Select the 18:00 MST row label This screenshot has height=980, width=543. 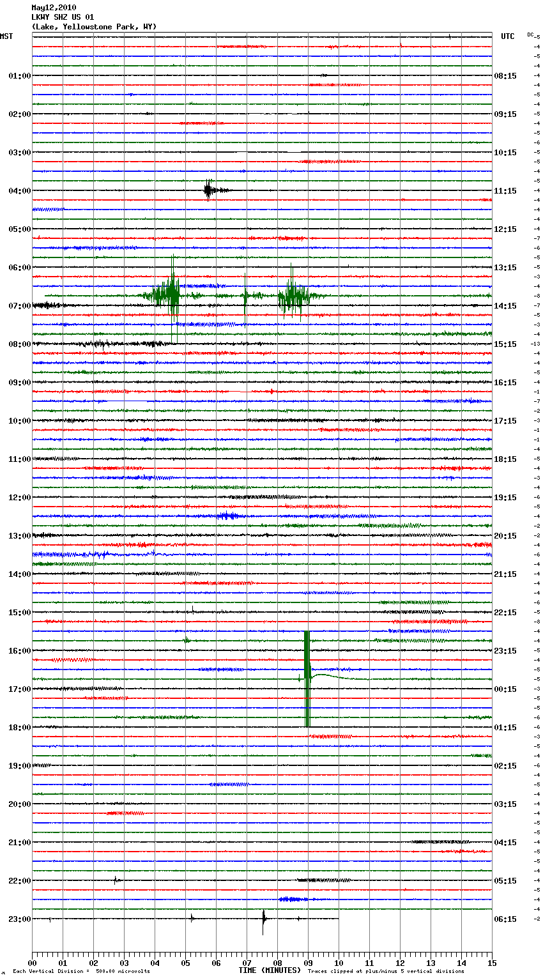(x=20, y=728)
